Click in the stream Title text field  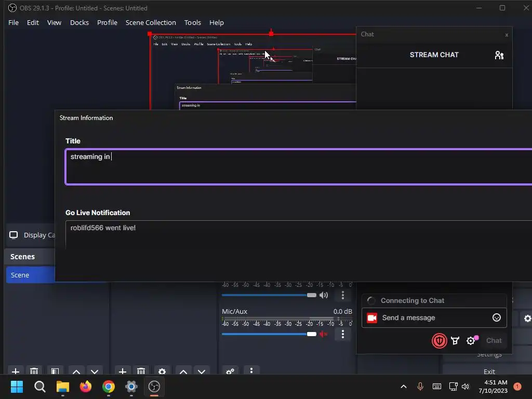pyautogui.click(x=299, y=167)
